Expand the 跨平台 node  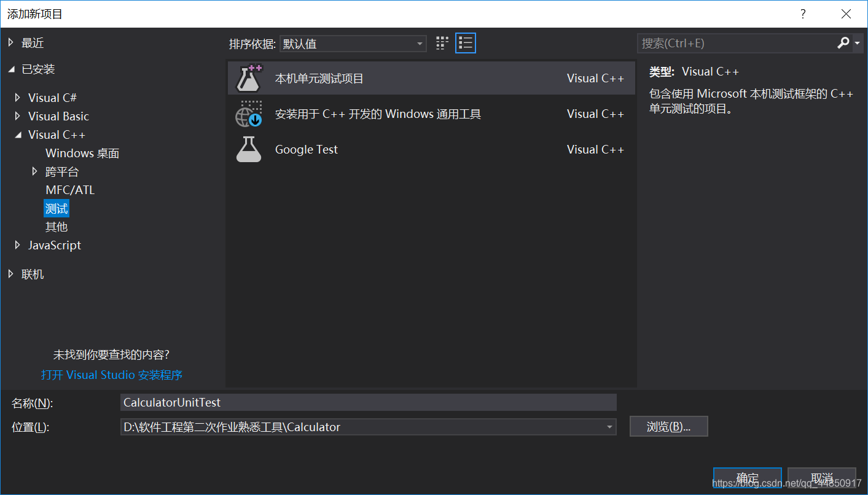(x=34, y=171)
